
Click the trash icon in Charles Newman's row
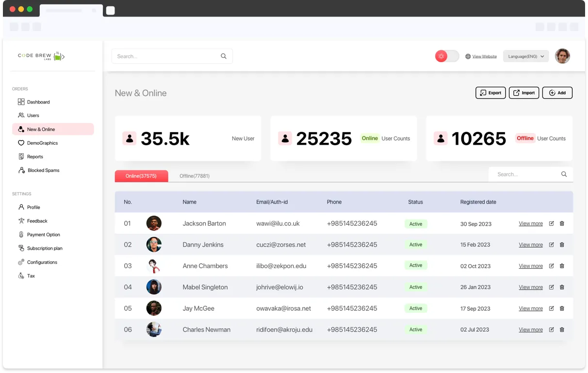click(x=562, y=330)
